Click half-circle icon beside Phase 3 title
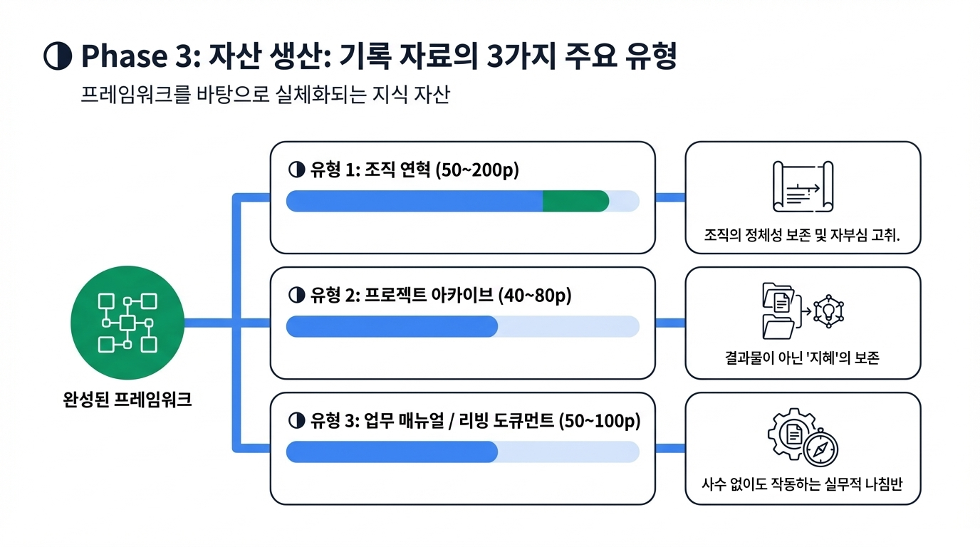This screenshot has height=547, width=980. [x=58, y=57]
